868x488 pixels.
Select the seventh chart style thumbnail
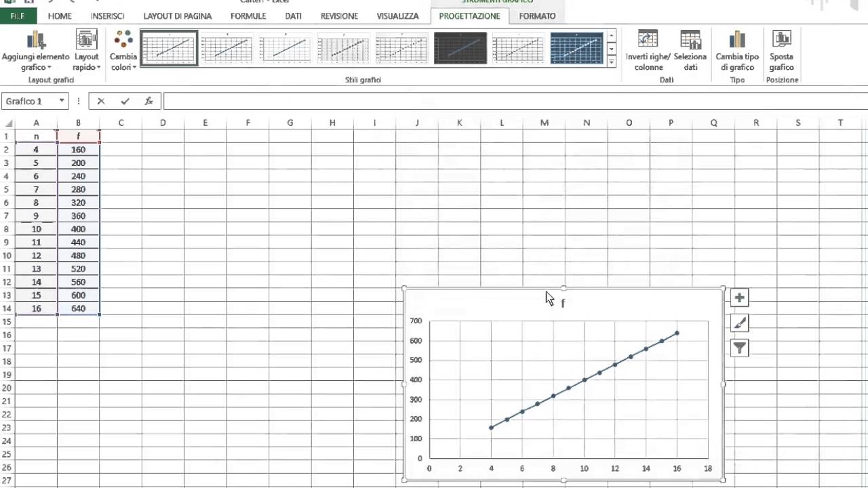coord(519,48)
